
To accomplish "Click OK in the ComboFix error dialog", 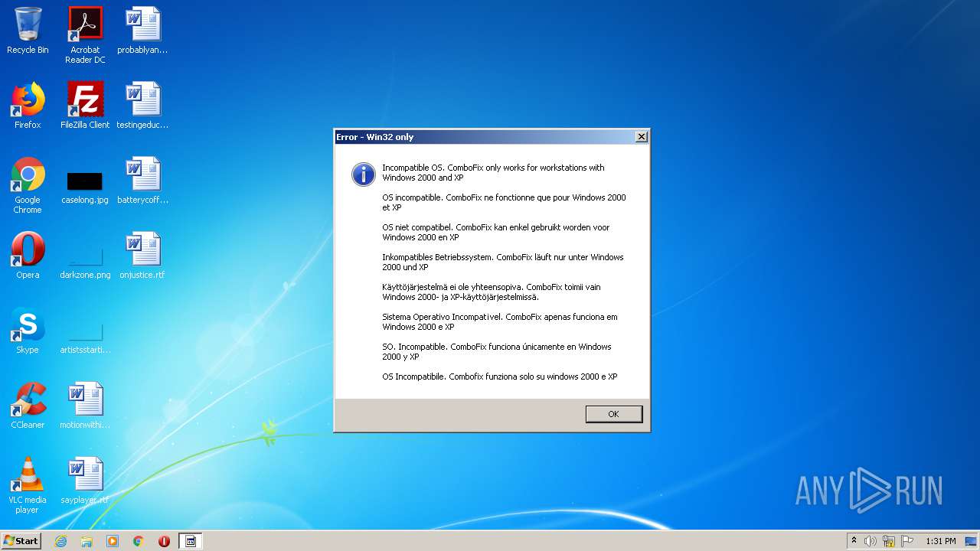I will pyautogui.click(x=613, y=414).
